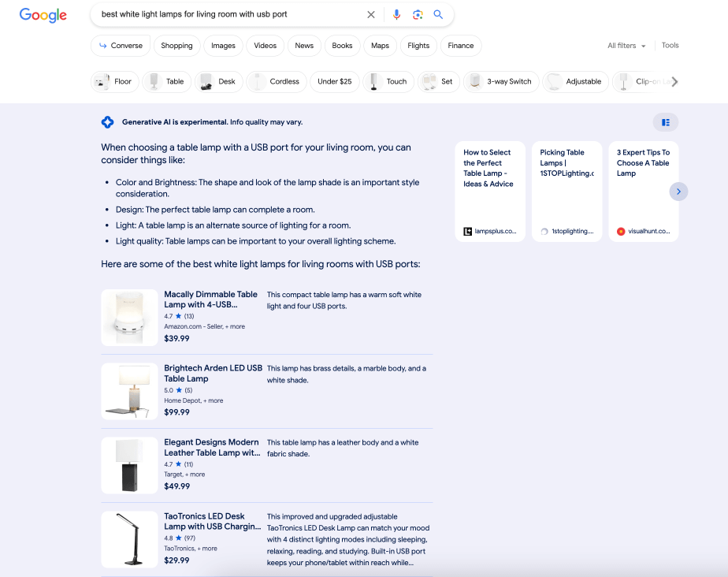Open Google Lens image search icon
Viewport: 728px width, 577px height.
point(417,14)
